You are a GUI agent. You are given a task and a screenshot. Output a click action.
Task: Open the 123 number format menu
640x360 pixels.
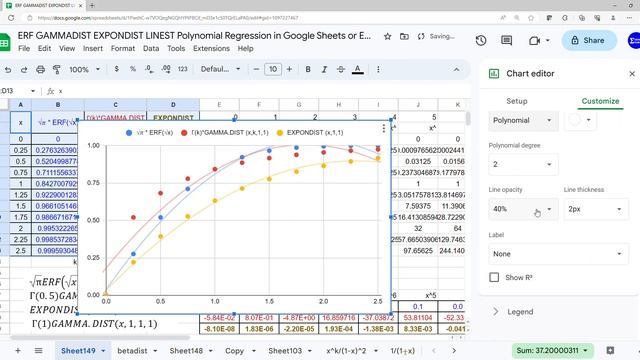pos(182,69)
